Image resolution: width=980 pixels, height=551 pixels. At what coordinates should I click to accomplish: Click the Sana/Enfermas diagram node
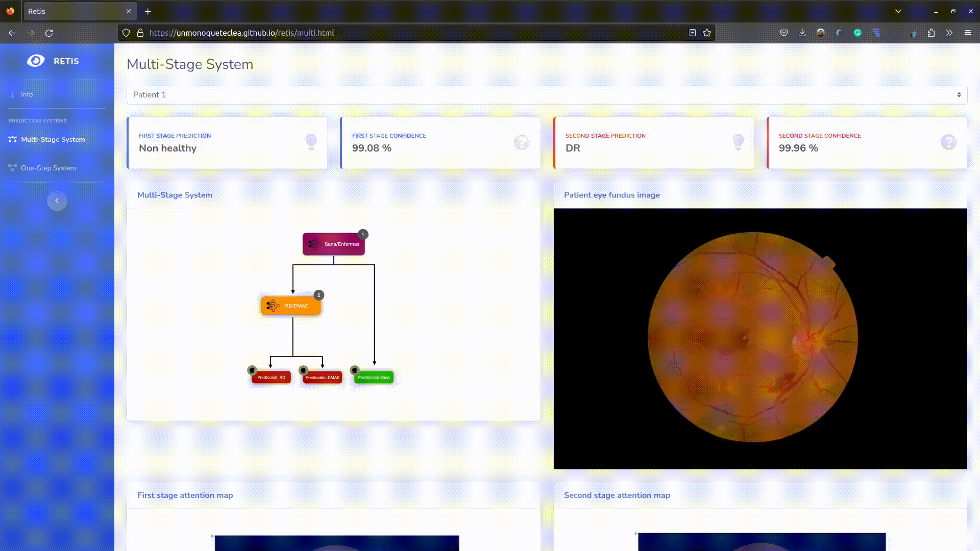tap(334, 244)
